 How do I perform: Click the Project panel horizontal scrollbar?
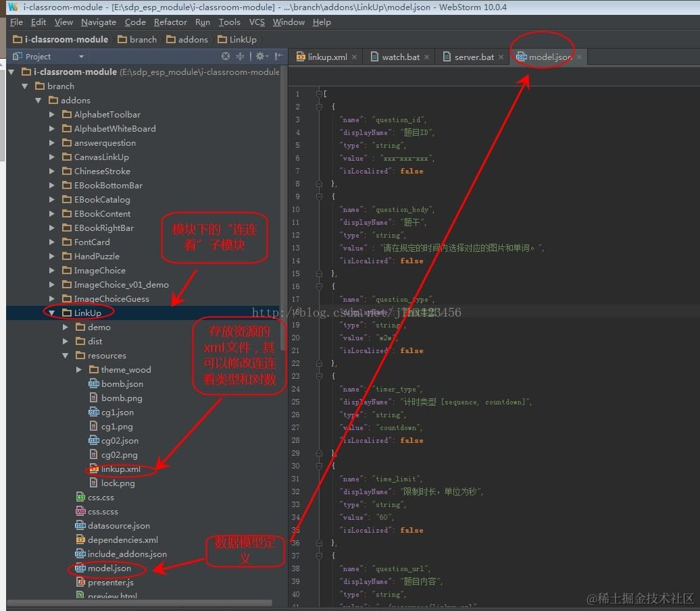(x=139, y=603)
